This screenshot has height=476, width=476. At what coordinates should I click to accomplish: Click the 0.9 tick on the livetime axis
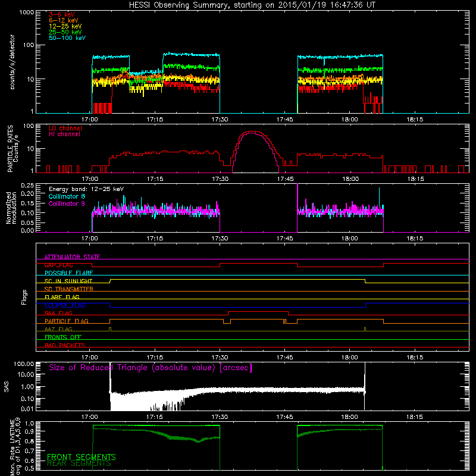pos(29,431)
